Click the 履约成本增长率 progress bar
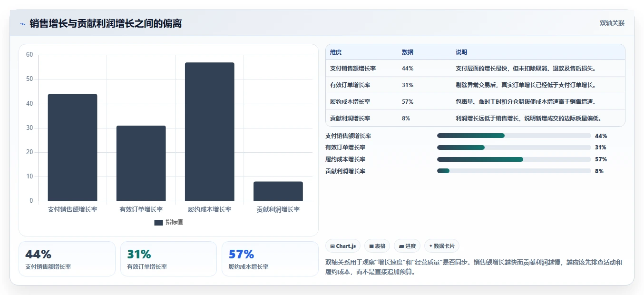Image resolution: width=644 pixels, height=295 pixels. [x=514, y=159]
